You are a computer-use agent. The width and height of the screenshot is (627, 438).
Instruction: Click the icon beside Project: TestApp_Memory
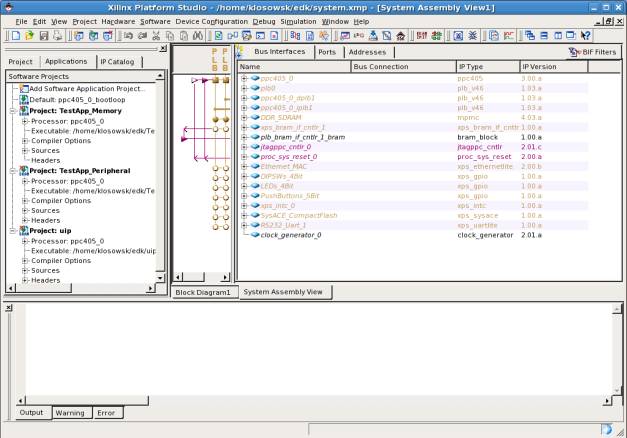[x=22, y=111]
